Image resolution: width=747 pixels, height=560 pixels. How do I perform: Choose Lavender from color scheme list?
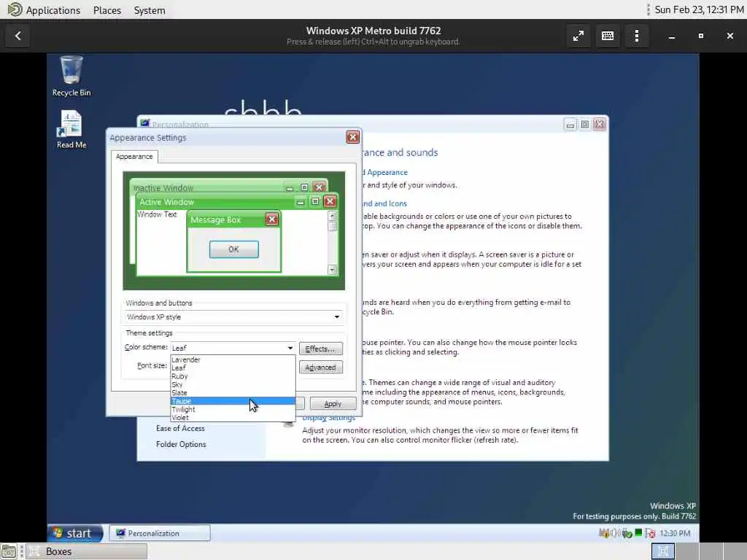click(x=233, y=359)
